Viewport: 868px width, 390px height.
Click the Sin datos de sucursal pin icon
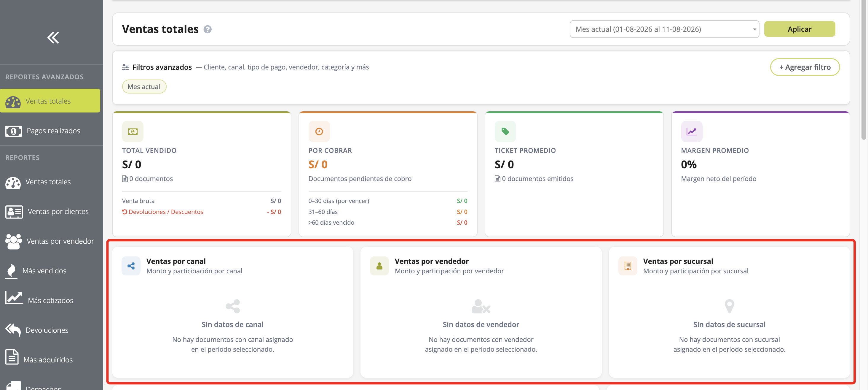tap(729, 306)
